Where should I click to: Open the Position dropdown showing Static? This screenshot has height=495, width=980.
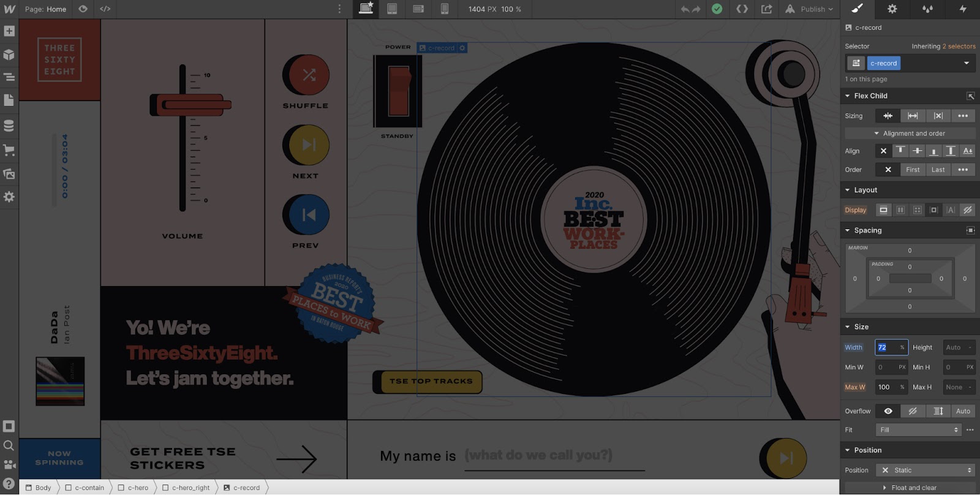pyautogui.click(x=925, y=470)
